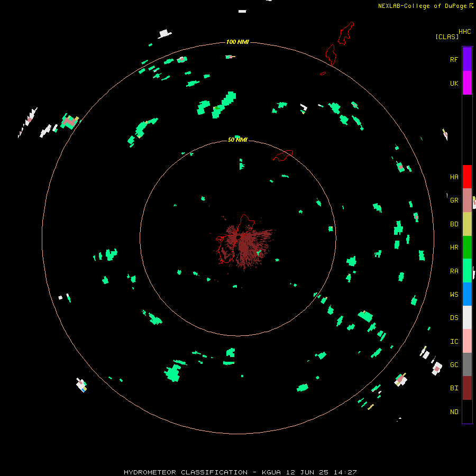Click the BI dark red legend swatch

pyautogui.click(x=467, y=388)
